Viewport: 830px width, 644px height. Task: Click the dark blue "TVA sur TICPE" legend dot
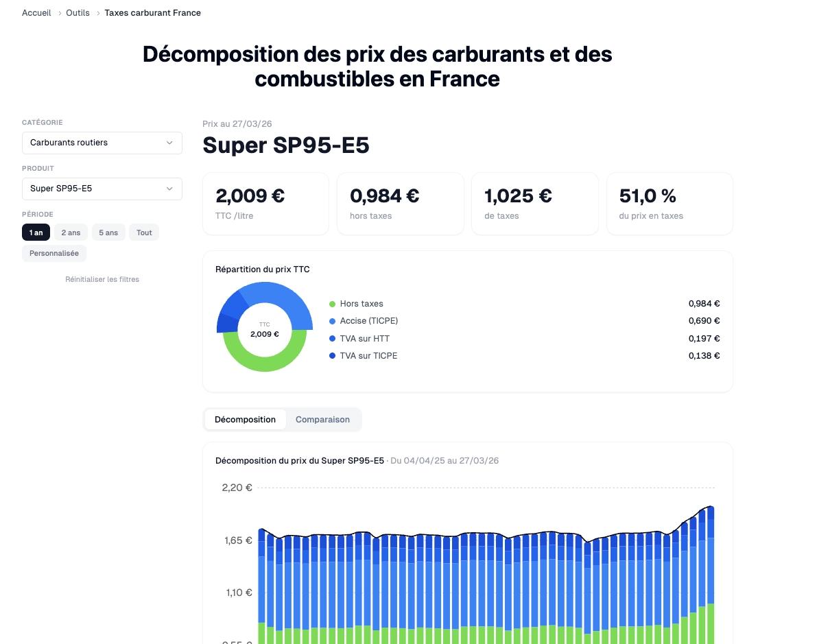coord(333,356)
